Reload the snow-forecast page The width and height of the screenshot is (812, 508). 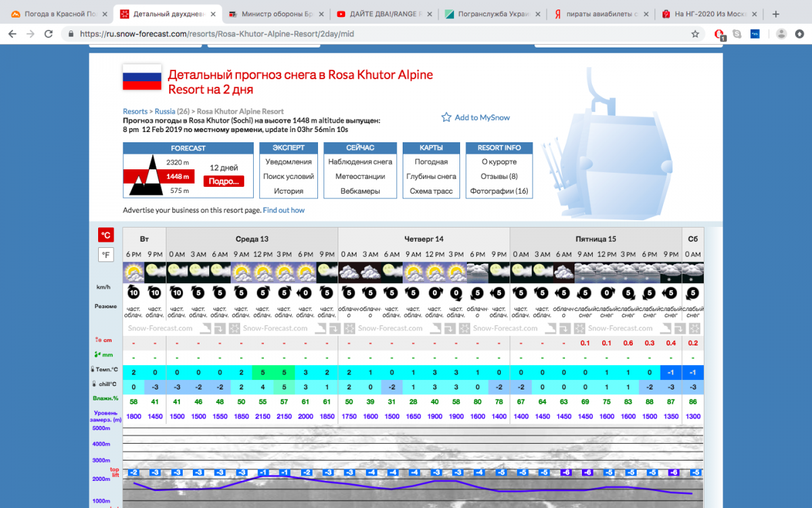click(49, 34)
